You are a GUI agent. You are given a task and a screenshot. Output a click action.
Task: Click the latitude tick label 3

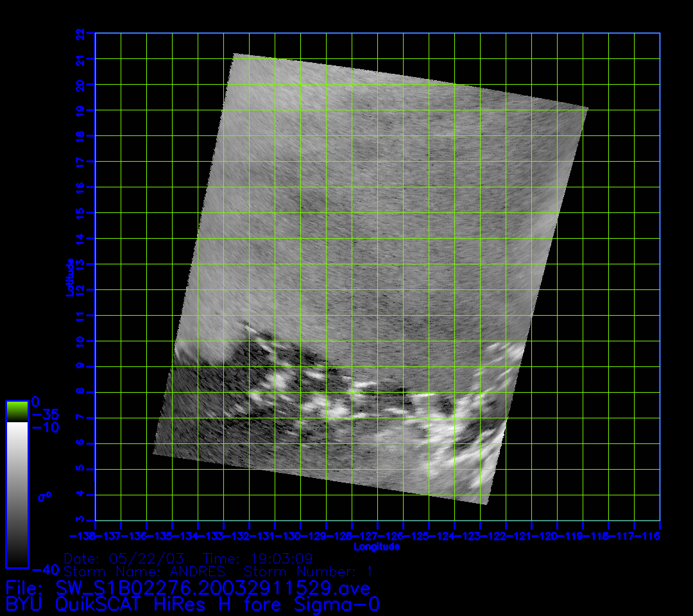(80, 520)
